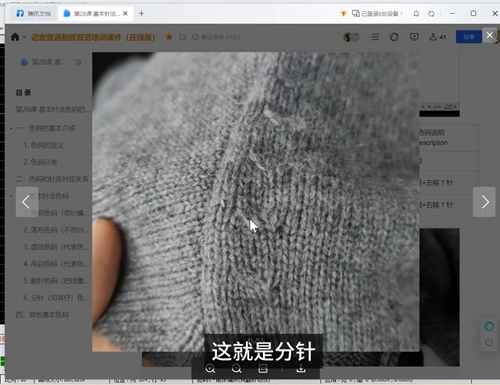This screenshot has height=385, width=500.
Task: Reset image to original size
Action: (263, 369)
